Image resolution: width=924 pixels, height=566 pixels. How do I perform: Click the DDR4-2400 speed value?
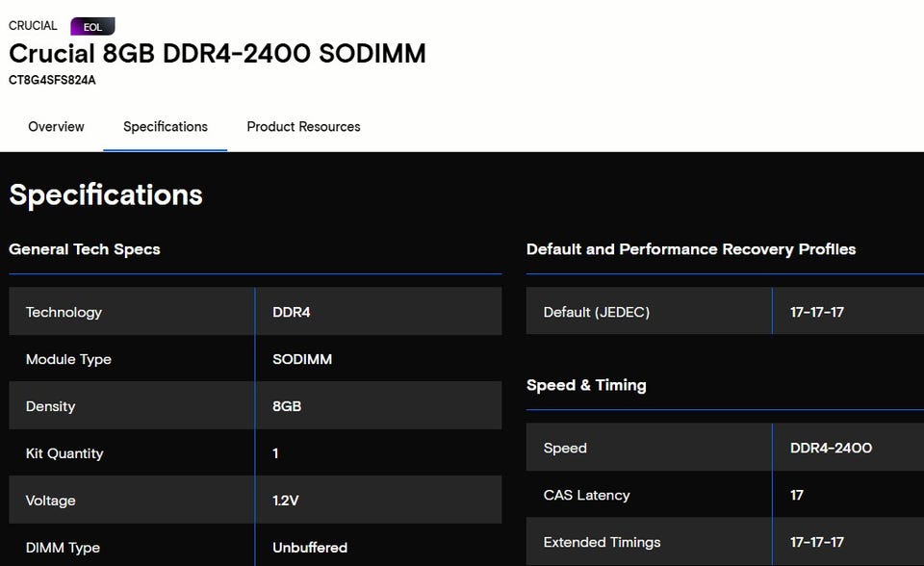[831, 449]
